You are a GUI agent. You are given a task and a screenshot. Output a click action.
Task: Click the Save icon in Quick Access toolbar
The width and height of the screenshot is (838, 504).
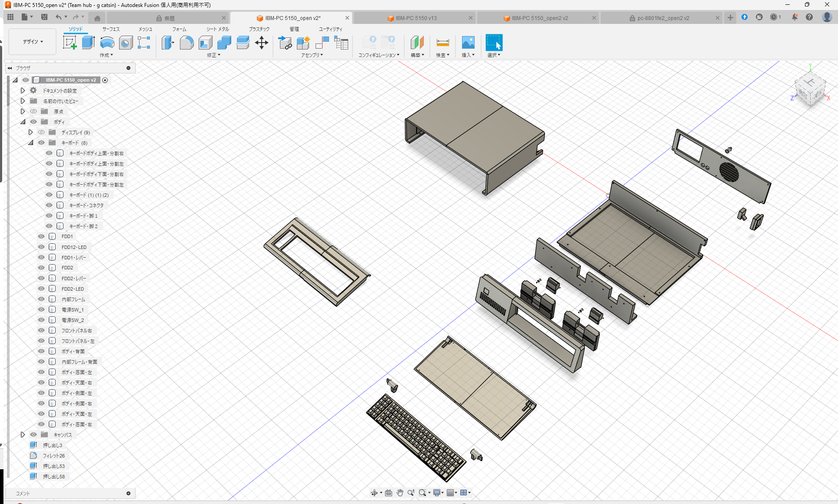[44, 17]
